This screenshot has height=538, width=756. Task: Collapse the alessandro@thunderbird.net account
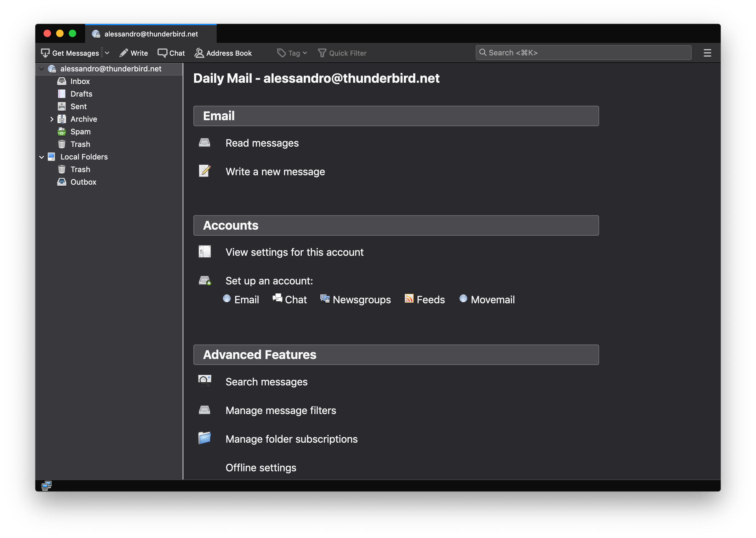tap(42, 68)
